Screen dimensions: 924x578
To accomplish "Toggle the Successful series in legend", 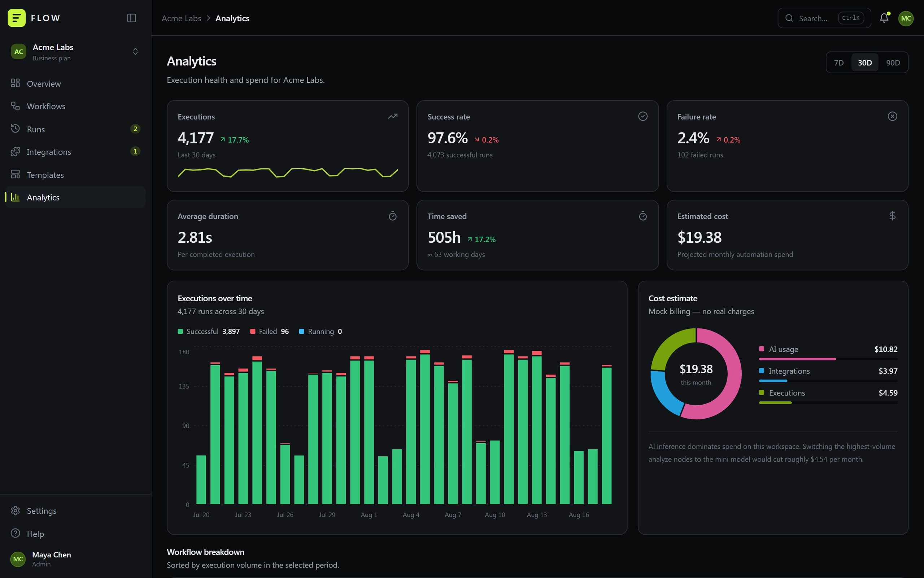I will (209, 331).
